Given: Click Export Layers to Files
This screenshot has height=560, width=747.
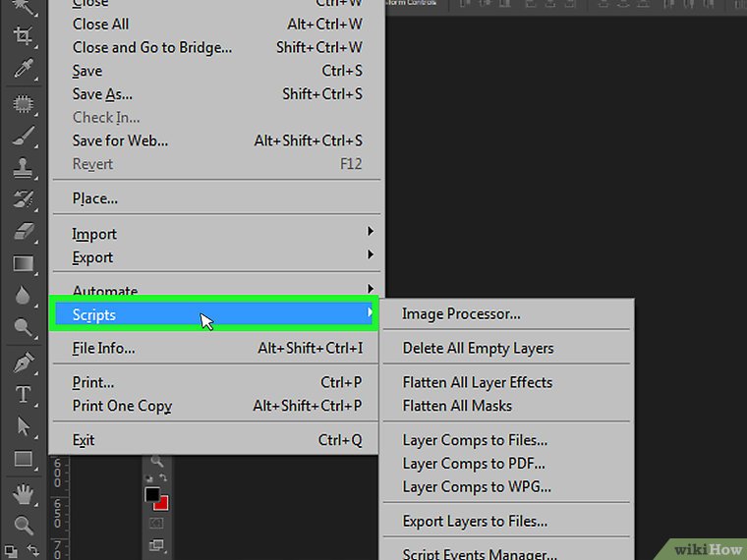Looking at the screenshot, I should [x=475, y=522].
